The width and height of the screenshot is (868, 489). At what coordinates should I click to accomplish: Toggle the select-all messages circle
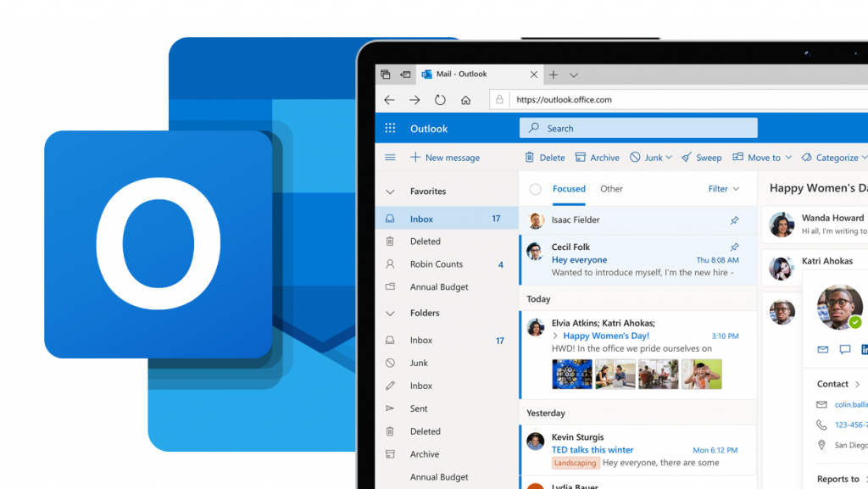coord(535,190)
